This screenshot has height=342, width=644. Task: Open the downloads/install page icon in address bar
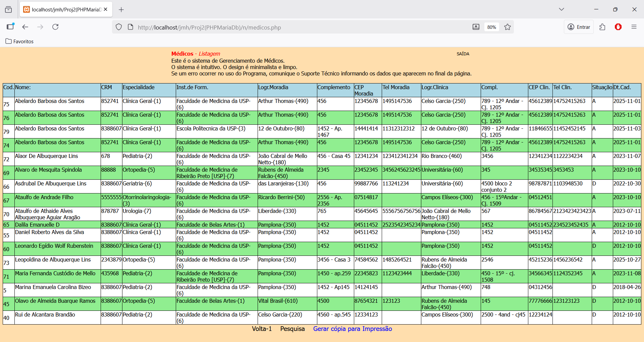point(476,27)
